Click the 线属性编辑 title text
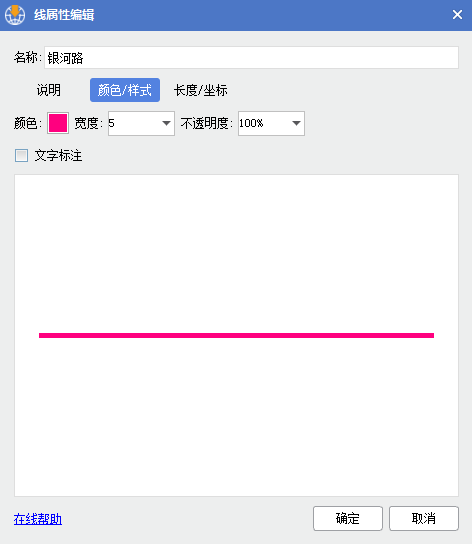 (64, 15)
